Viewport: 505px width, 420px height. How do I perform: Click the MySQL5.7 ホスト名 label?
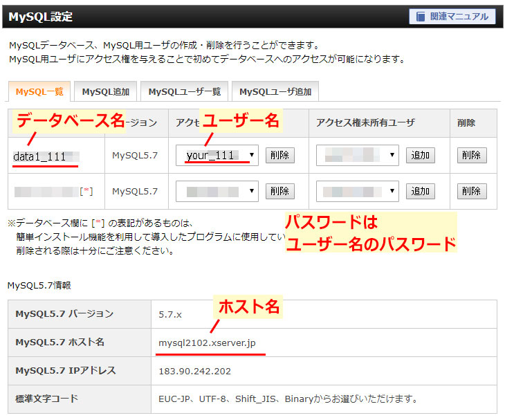(x=60, y=342)
